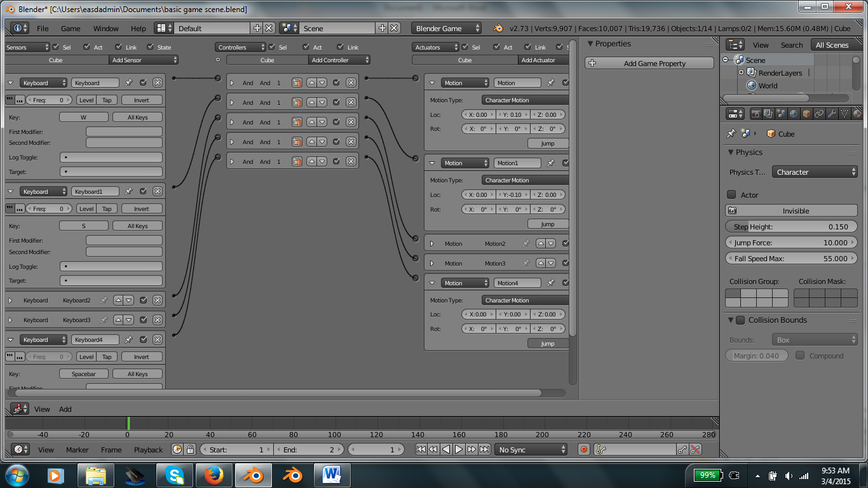Open the Blender Game engine dropdown
The image size is (868, 488).
tap(446, 28)
